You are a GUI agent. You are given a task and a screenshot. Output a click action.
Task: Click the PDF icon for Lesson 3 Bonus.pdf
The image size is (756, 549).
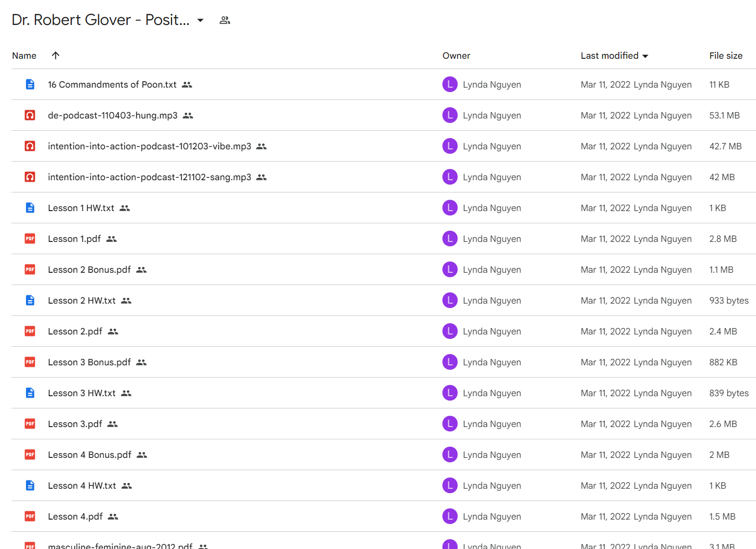(x=30, y=362)
